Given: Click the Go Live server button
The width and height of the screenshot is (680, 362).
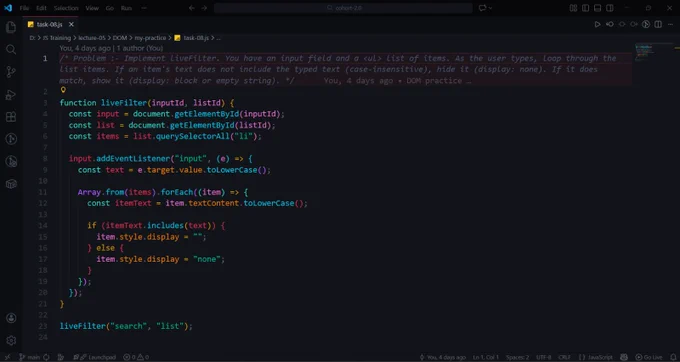Looking at the screenshot, I should pos(649,357).
